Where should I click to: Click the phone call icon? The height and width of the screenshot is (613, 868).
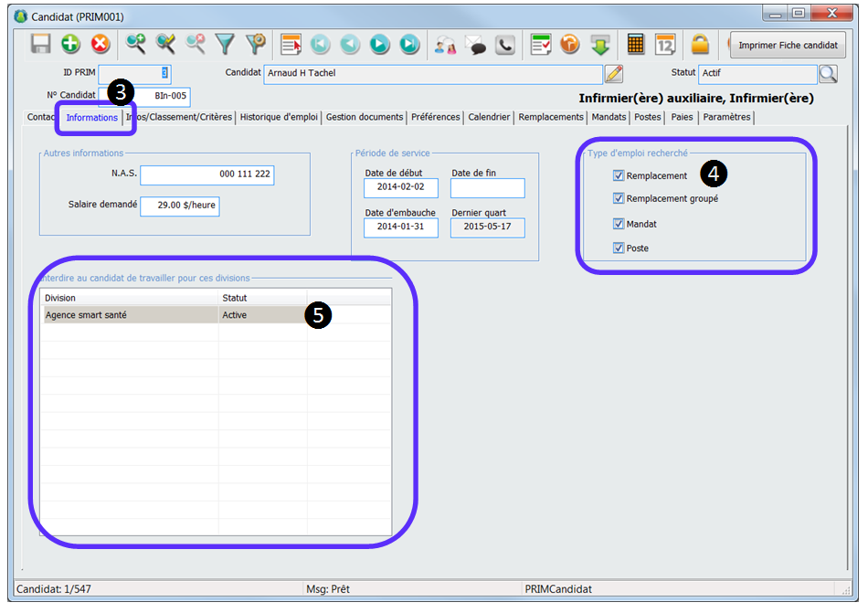point(504,44)
